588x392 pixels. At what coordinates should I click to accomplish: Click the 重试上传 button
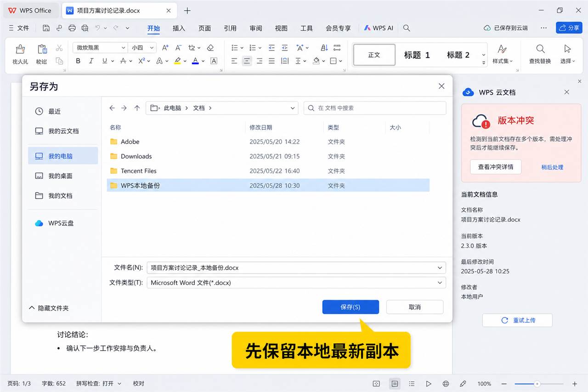pos(517,320)
